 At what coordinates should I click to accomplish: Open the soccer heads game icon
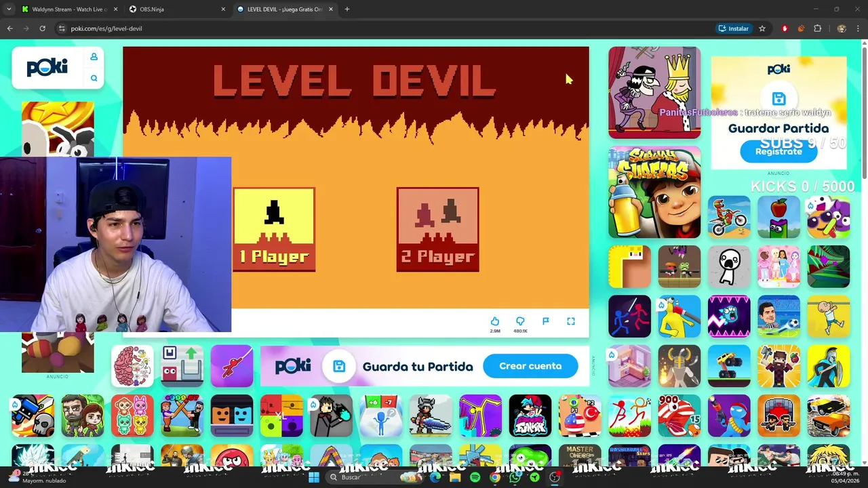coord(778,317)
